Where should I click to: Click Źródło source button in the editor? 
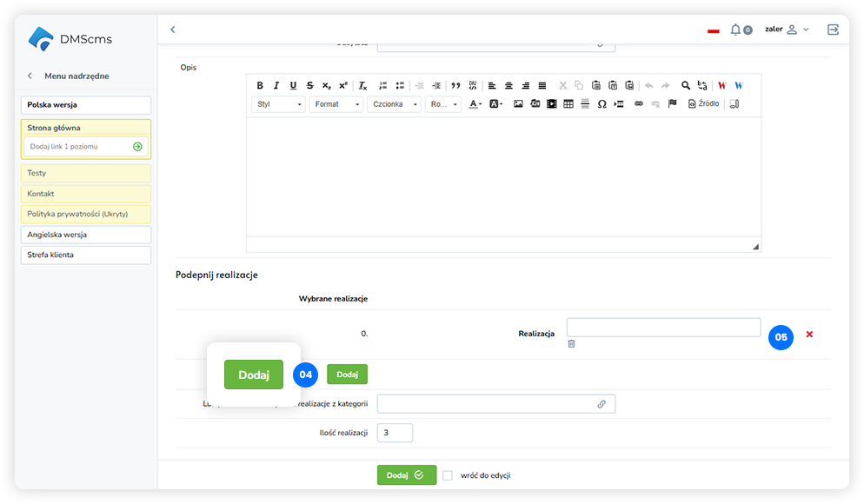(703, 104)
